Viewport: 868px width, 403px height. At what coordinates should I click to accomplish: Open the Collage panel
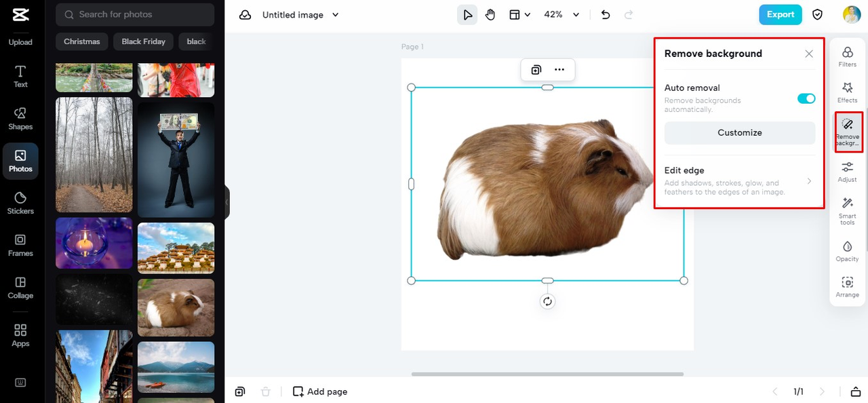click(20, 288)
